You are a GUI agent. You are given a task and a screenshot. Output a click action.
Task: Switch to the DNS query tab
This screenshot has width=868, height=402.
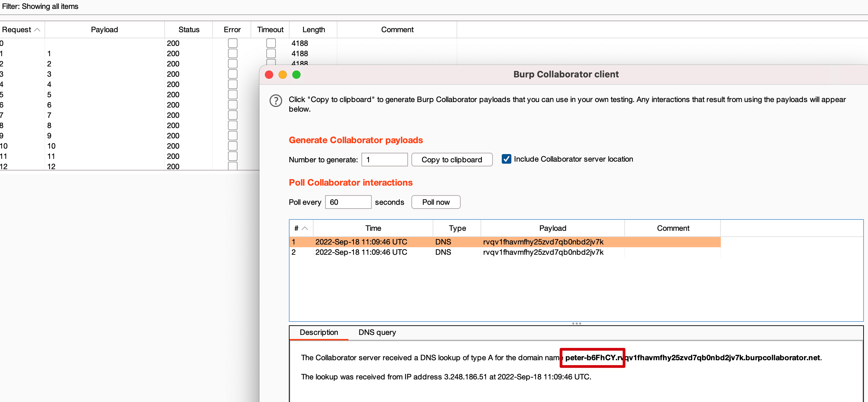pos(377,332)
